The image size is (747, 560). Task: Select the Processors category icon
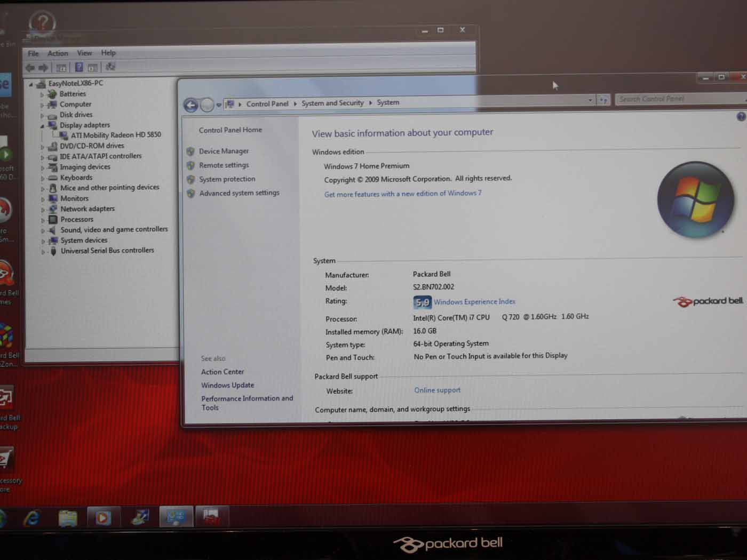click(x=53, y=219)
